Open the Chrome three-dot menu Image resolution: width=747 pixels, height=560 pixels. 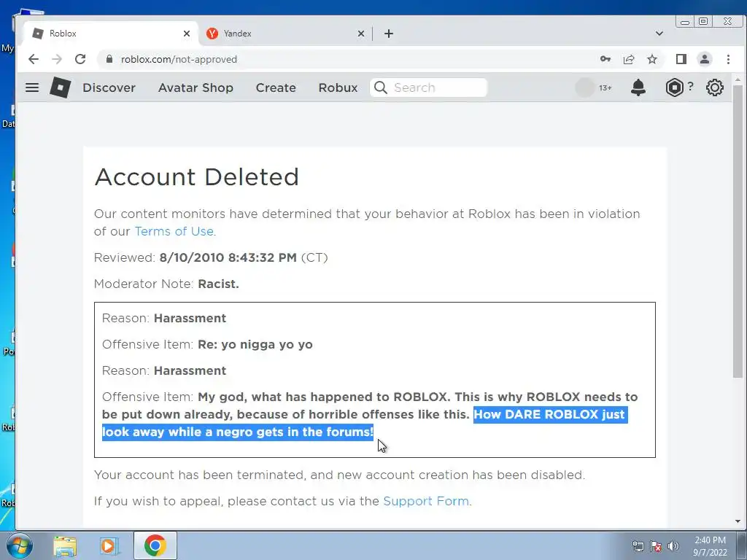pyautogui.click(x=729, y=59)
